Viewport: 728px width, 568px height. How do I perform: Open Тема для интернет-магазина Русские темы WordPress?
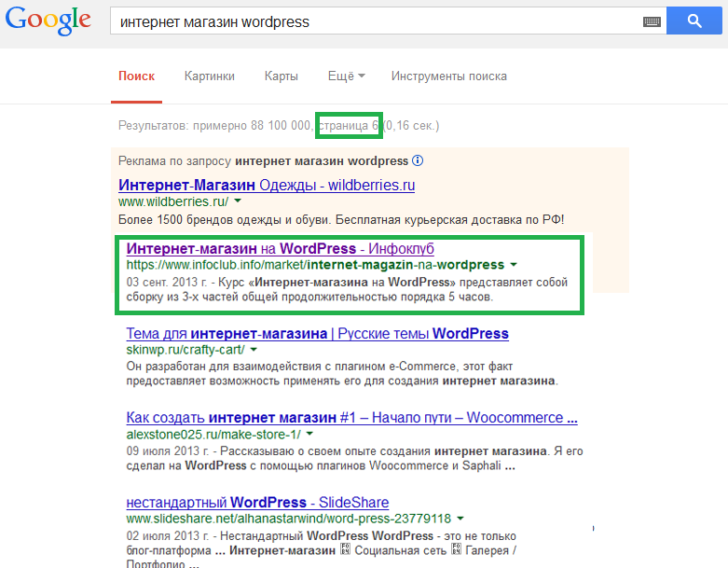318,334
